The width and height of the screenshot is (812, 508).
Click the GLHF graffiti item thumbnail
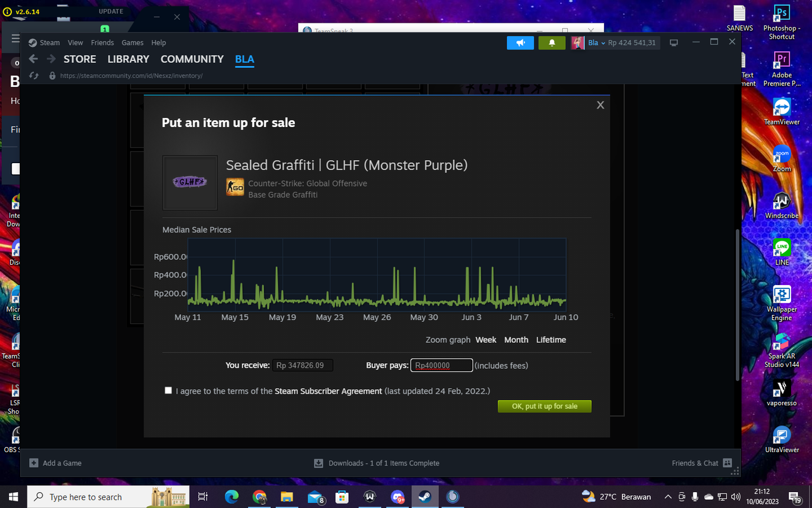(x=190, y=183)
